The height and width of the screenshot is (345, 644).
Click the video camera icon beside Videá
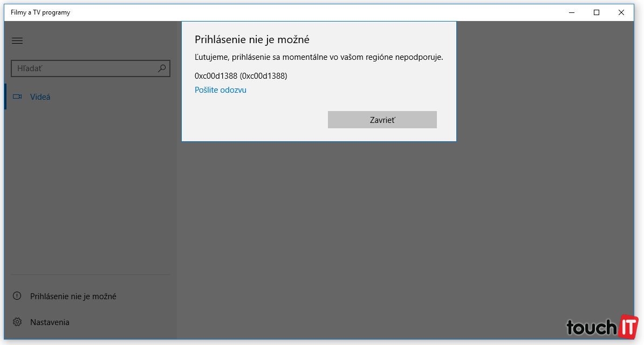click(17, 97)
